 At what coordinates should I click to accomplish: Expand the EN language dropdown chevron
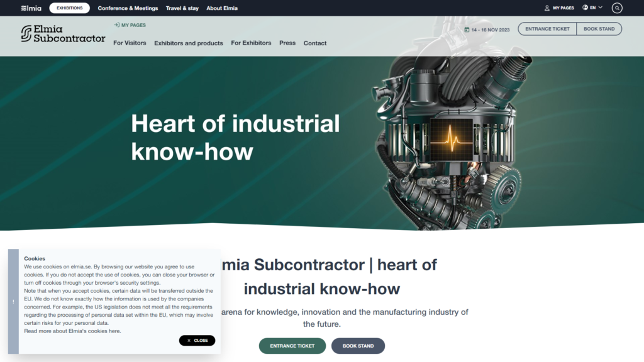tap(601, 8)
